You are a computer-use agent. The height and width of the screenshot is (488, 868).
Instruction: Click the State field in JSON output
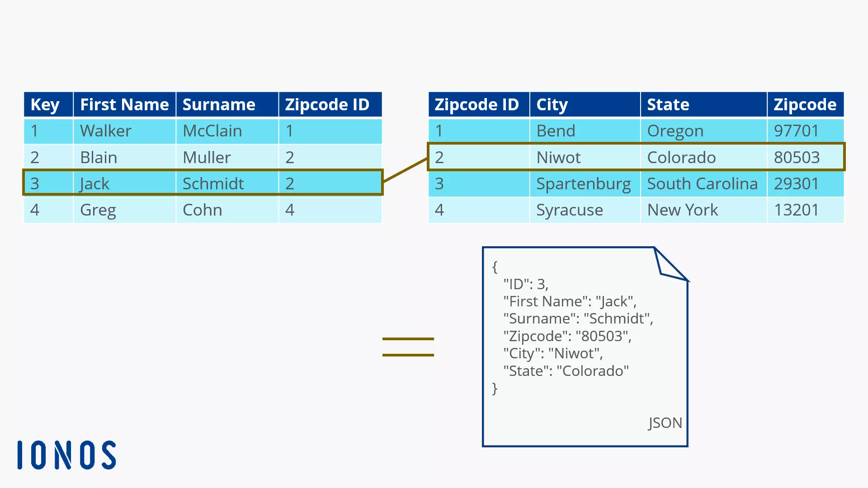[x=524, y=371]
